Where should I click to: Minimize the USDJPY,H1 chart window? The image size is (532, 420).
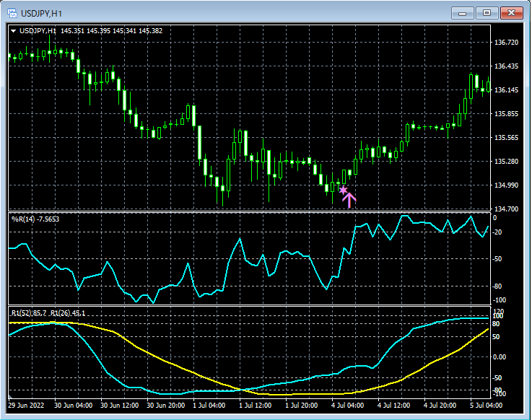(462, 13)
